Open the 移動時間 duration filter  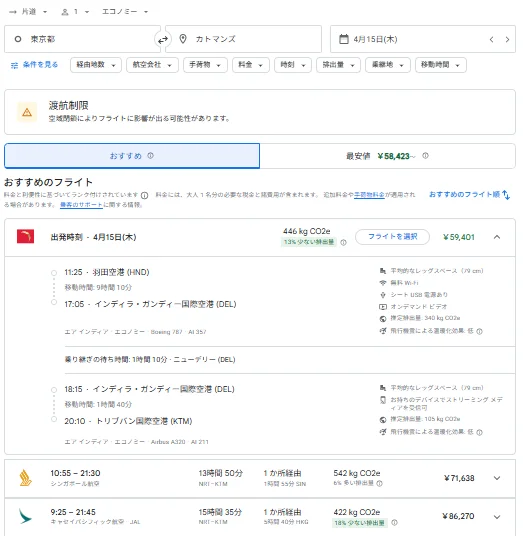pos(441,65)
